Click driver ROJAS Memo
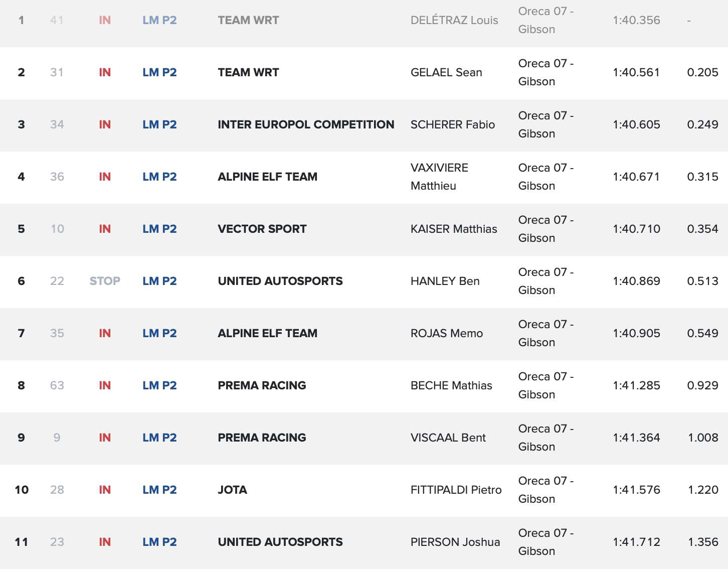The image size is (728, 572). [x=447, y=333]
